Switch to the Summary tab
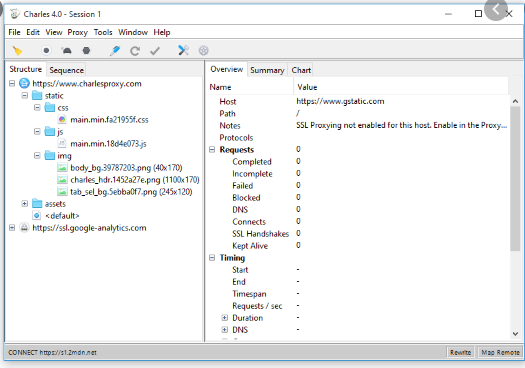 pyautogui.click(x=267, y=70)
